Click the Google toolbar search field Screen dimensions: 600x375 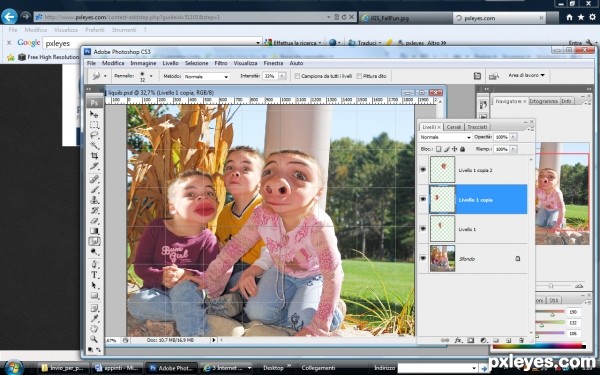tap(152, 43)
